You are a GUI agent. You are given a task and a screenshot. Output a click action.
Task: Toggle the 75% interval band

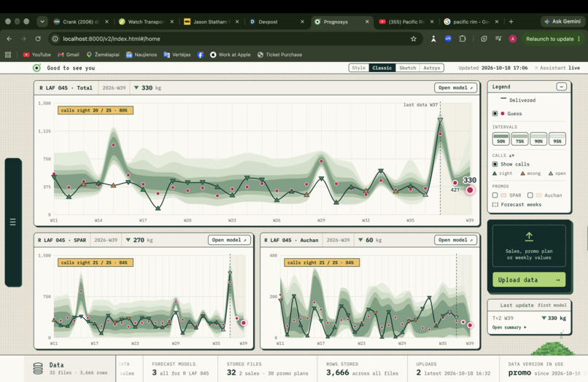click(x=519, y=139)
